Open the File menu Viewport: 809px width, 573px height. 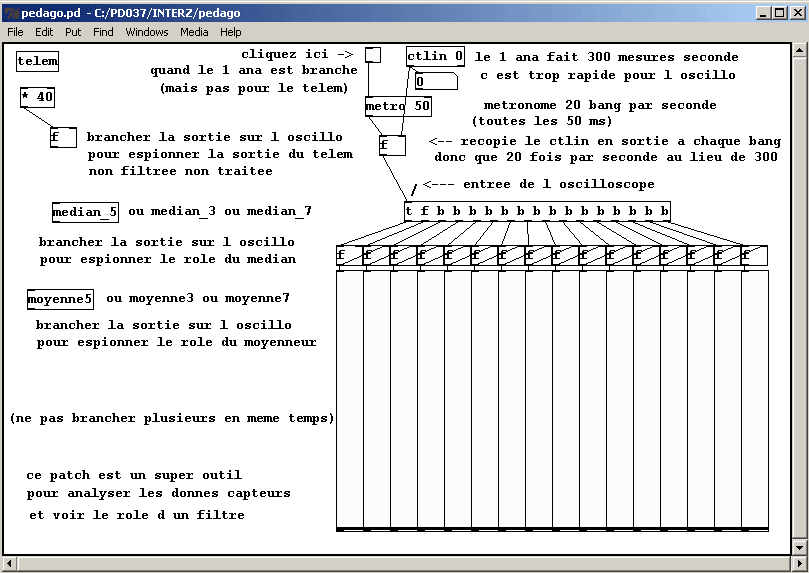pyautogui.click(x=15, y=32)
